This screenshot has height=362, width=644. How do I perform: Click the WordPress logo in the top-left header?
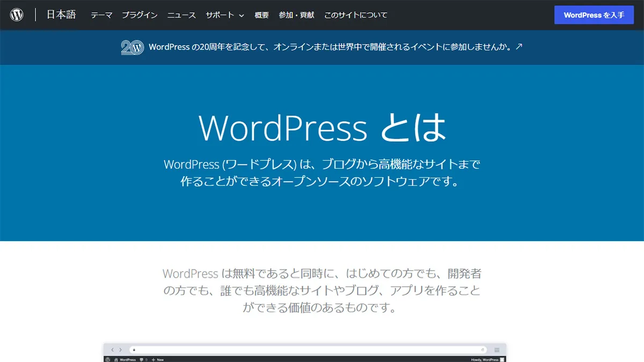(x=18, y=15)
